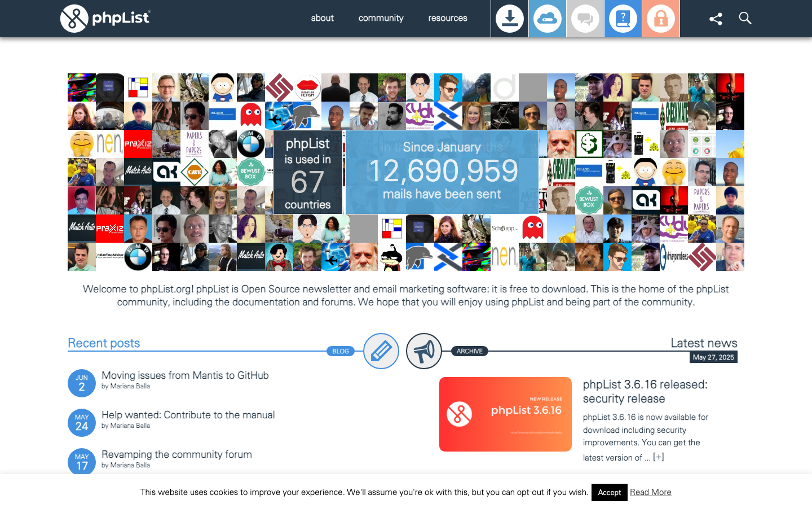Click author Mariana Balla under Revamping forum post
812x508 pixels.
point(130,465)
